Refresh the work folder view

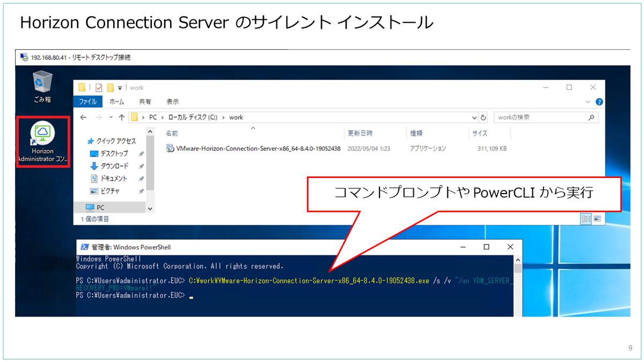click(x=484, y=117)
